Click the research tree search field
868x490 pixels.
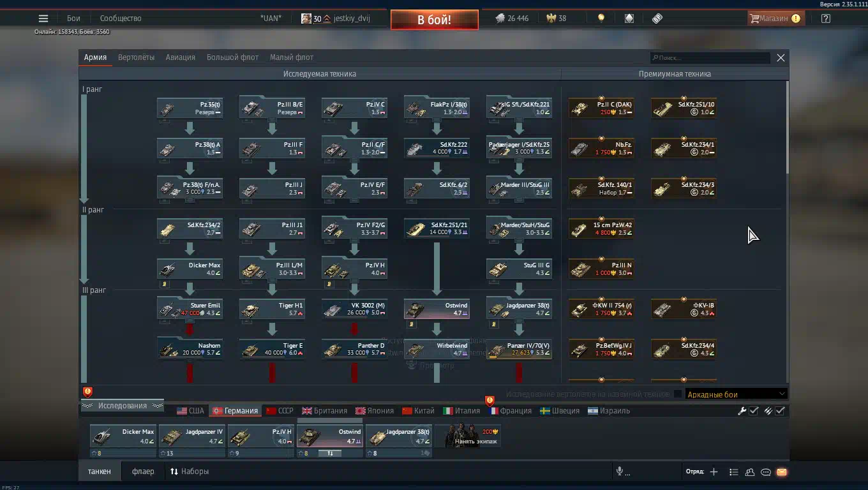710,58
